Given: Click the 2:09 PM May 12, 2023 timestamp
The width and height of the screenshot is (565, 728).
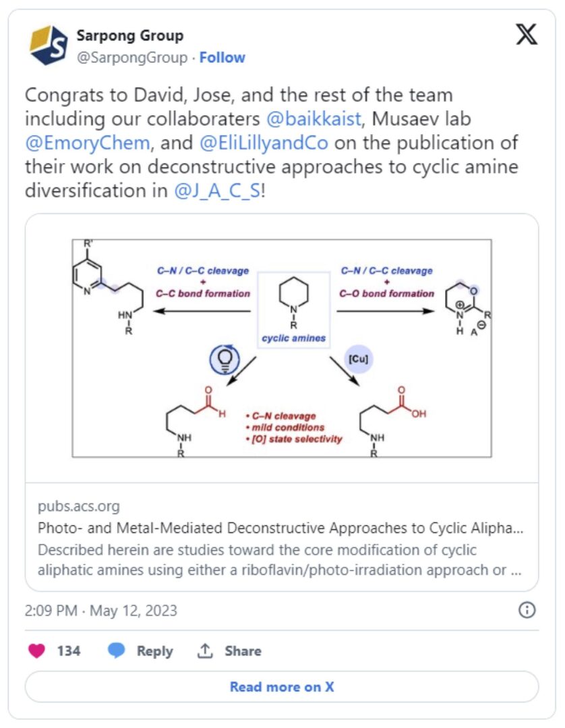Looking at the screenshot, I should coord(100,610).
